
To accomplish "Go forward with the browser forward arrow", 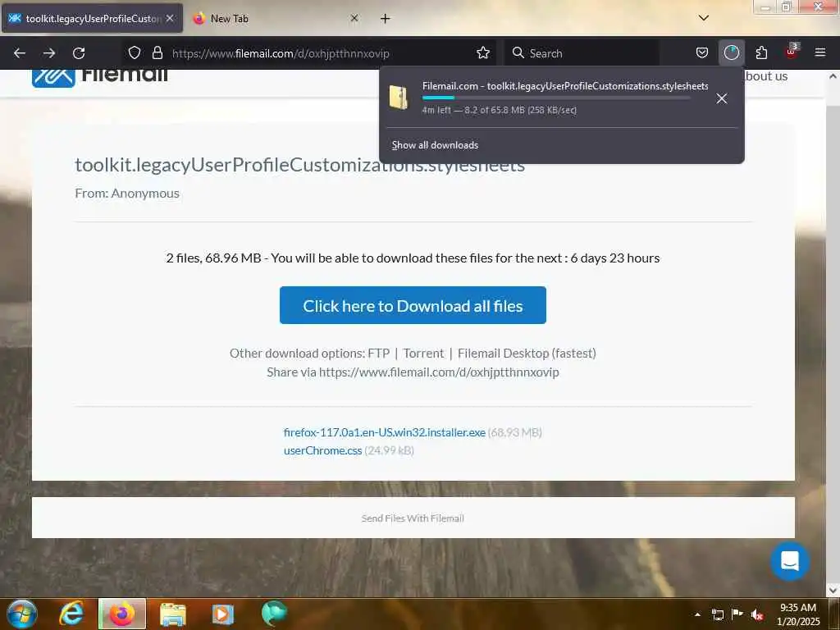I will coord(49,53).
